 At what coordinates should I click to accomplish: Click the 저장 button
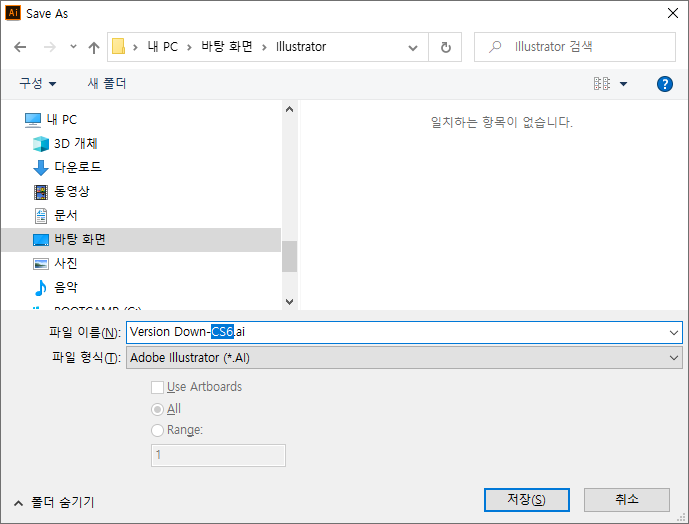point(526,499)
